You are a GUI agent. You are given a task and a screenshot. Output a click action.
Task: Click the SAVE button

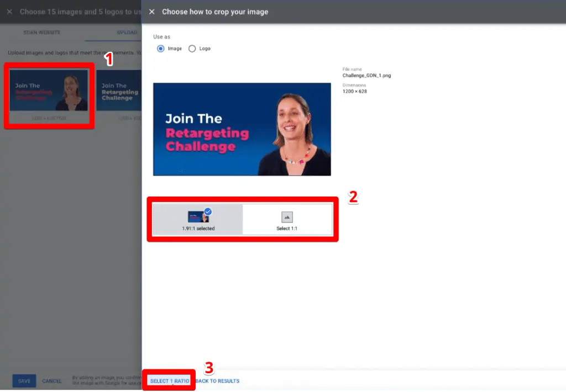coord(24,380)
